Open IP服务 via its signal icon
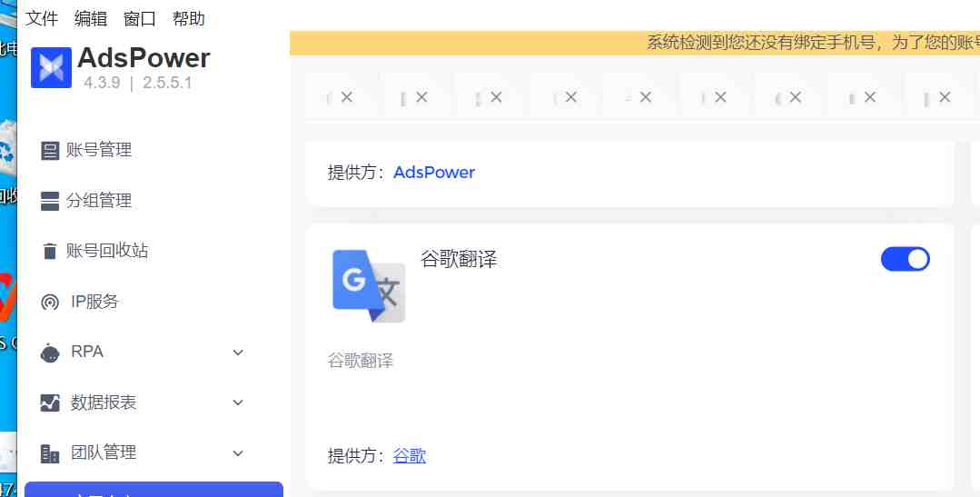 [x=50, y=302]
